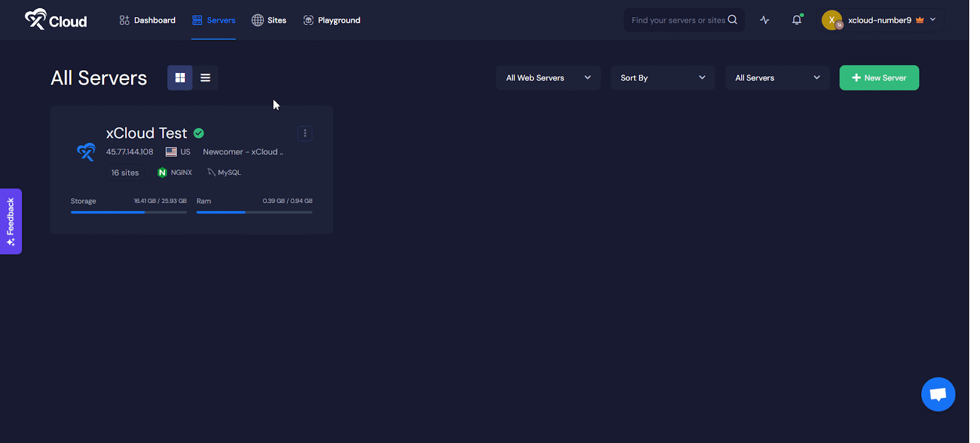
Task: Click the 16 sites badge
Action: point(125,173)
